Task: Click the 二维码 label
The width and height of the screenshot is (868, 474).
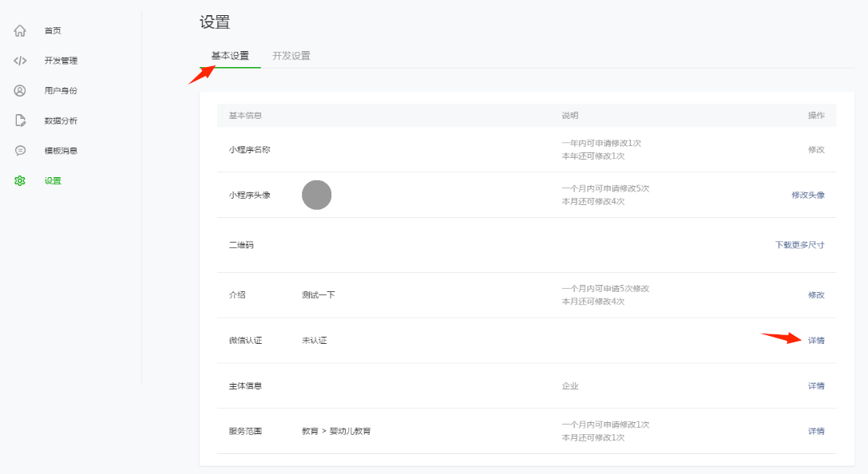Action: point(241,245)
